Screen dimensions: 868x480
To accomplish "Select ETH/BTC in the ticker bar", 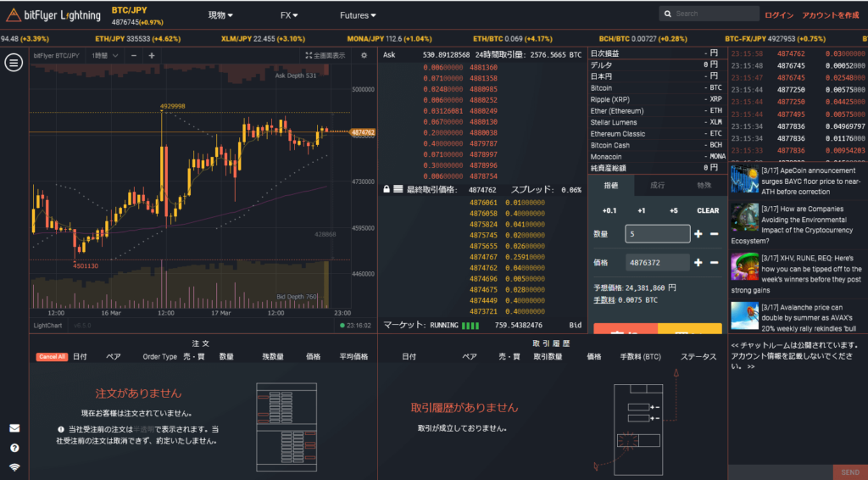I will pos(513,39).
